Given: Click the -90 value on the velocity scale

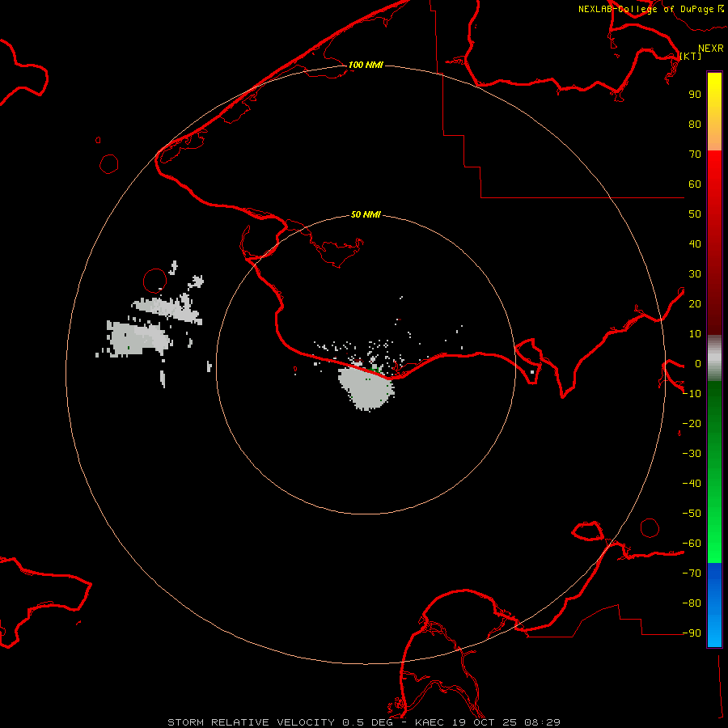Looking at the screenshot, I should coord(692,633).
